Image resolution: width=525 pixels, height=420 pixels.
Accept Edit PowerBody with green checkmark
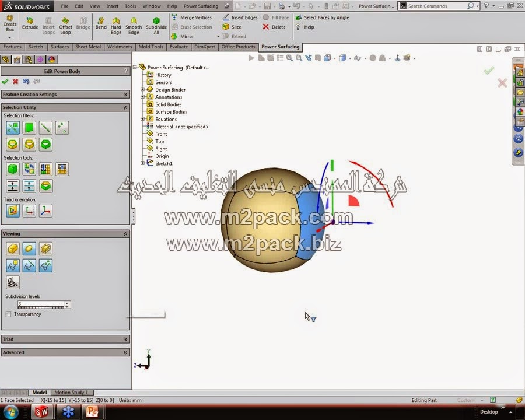point(5,82)
